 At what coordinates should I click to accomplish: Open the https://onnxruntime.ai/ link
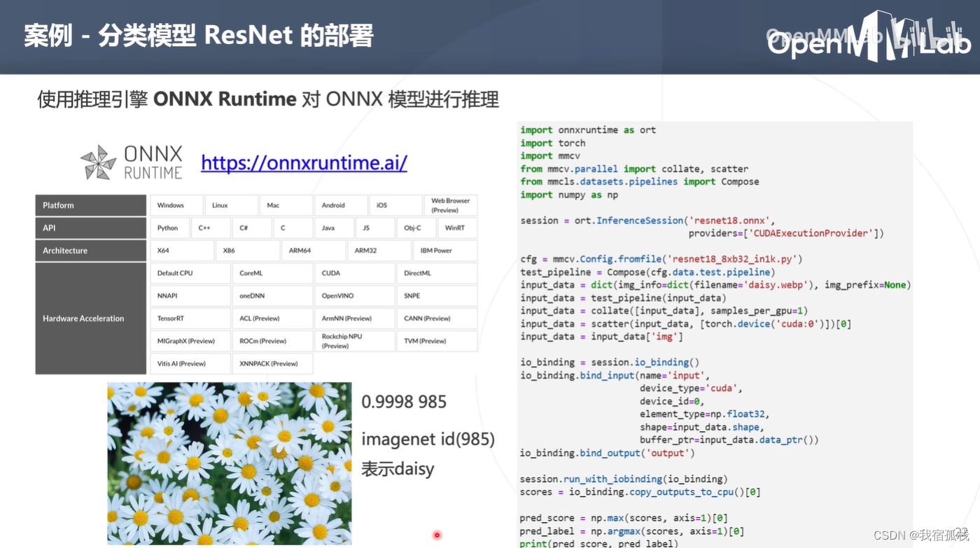point(304,162)
